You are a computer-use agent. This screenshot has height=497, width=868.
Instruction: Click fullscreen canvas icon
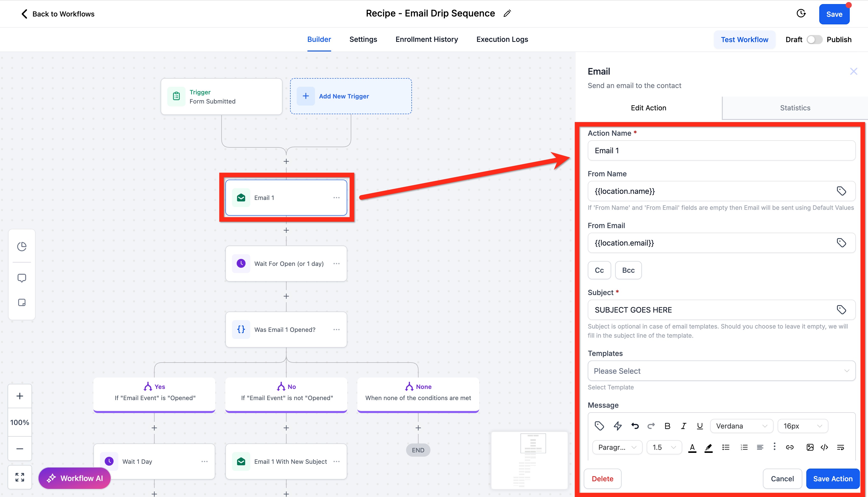(20, 477)
